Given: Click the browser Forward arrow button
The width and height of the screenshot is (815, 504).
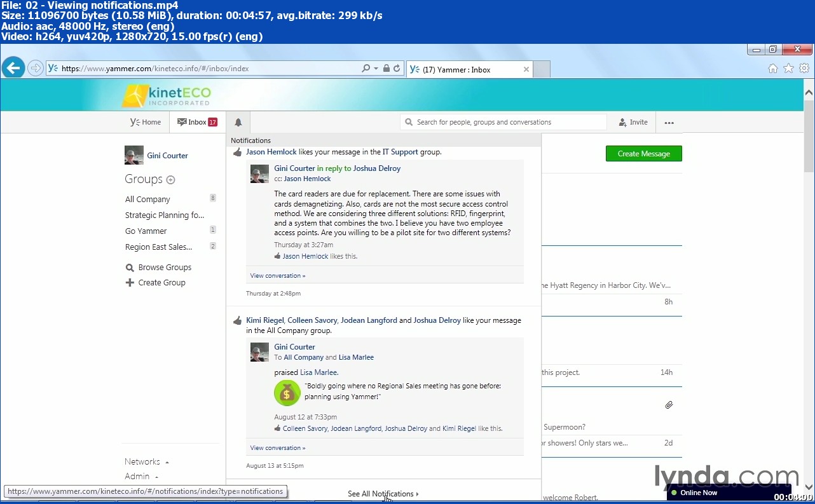Looking at the screenshot, I should tap(36, 68).
